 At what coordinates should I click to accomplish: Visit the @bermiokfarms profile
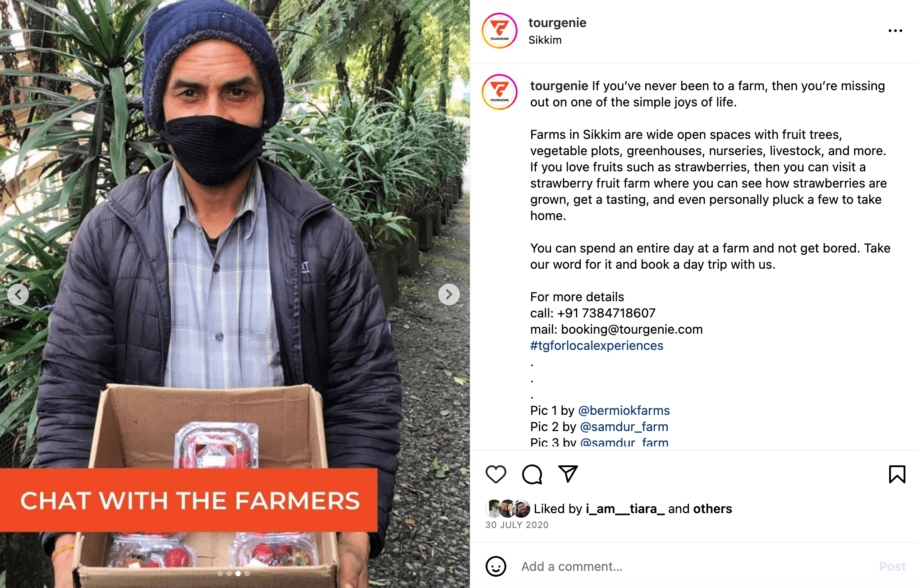[x=624, y=410]
